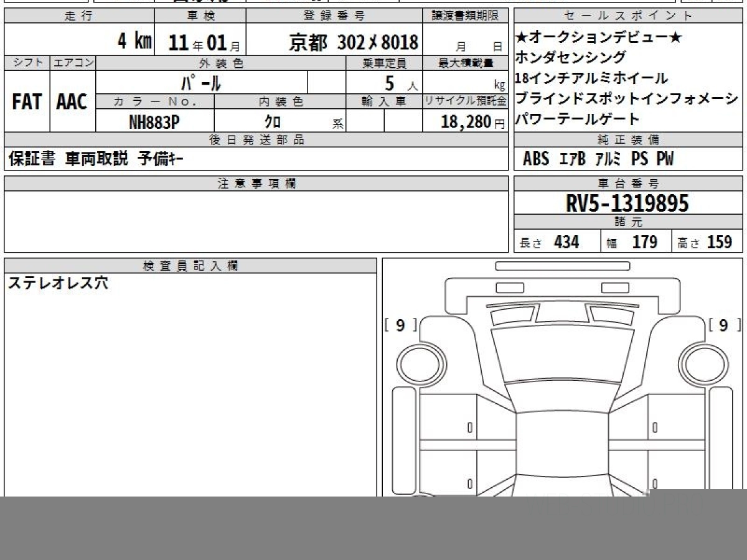Image resolution: width=747 pixels, height=560 pixels.
Task: Click the AAC air conditioner cell
Action: pos(72,102)
